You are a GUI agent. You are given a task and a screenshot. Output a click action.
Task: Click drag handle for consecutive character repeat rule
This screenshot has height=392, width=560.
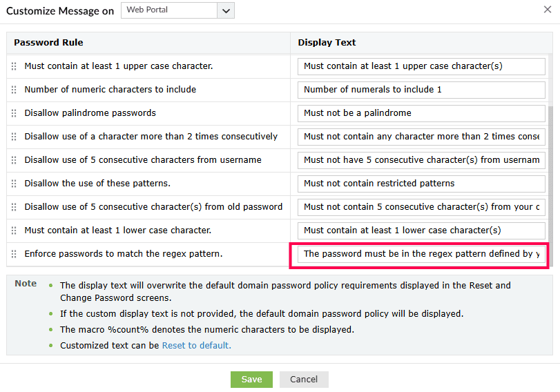(x=14, y=137)
